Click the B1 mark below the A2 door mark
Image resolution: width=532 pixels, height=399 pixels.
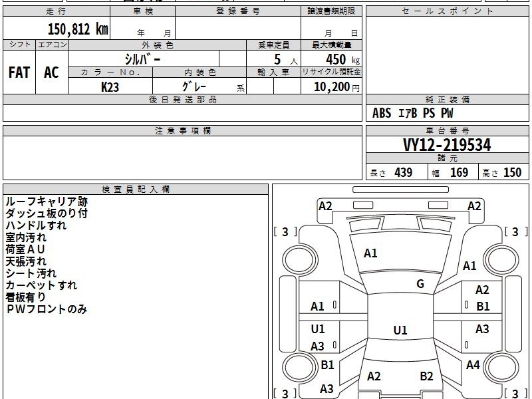(483, 307)
